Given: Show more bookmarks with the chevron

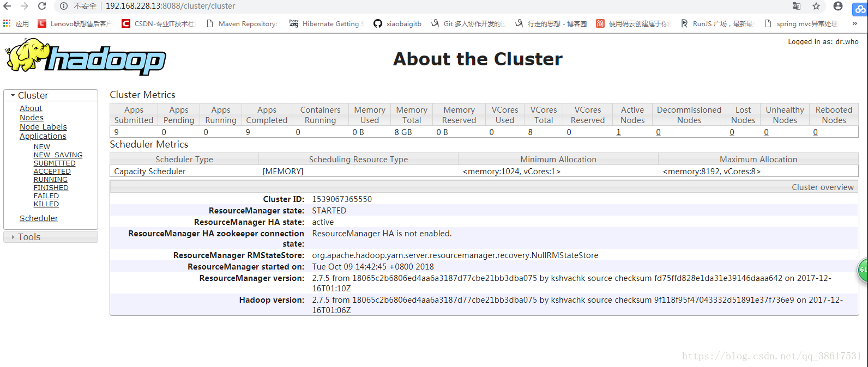Looking at the screenshot, I should tap(855, 23).
